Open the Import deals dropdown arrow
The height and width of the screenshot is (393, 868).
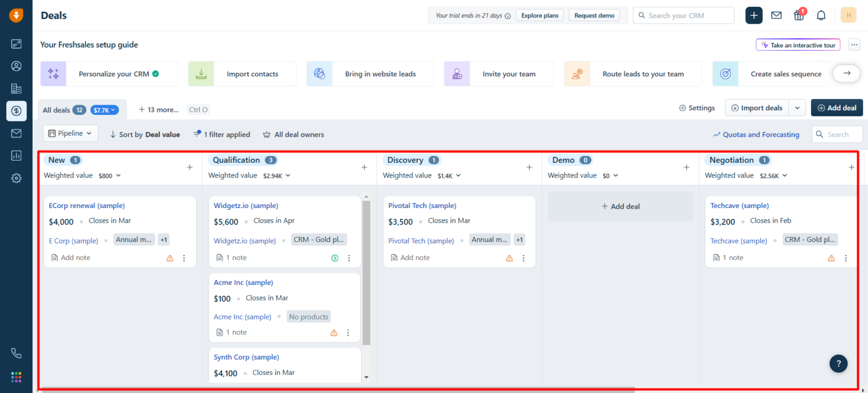tap(797, 108)
